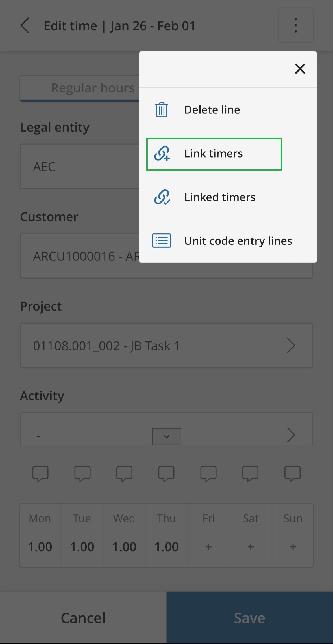Open Sunday's comment bubble icon
The height and width of the screenshot is (644, 333).
tap(292, 473)
